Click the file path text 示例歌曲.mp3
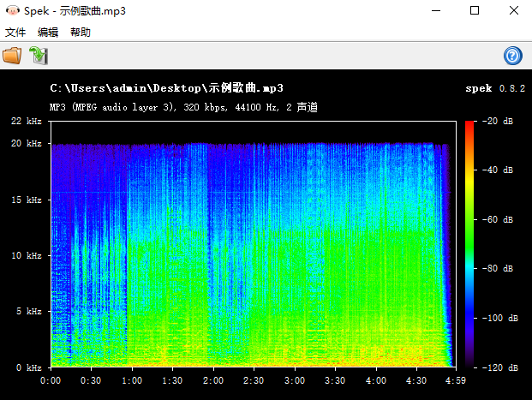532x400 pixels. (166, 88)
